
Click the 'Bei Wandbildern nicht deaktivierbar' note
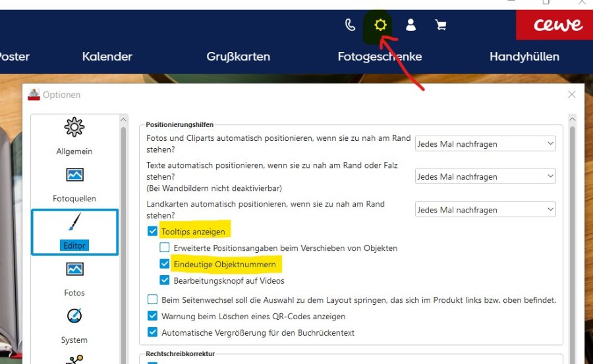tap(214, 188)
